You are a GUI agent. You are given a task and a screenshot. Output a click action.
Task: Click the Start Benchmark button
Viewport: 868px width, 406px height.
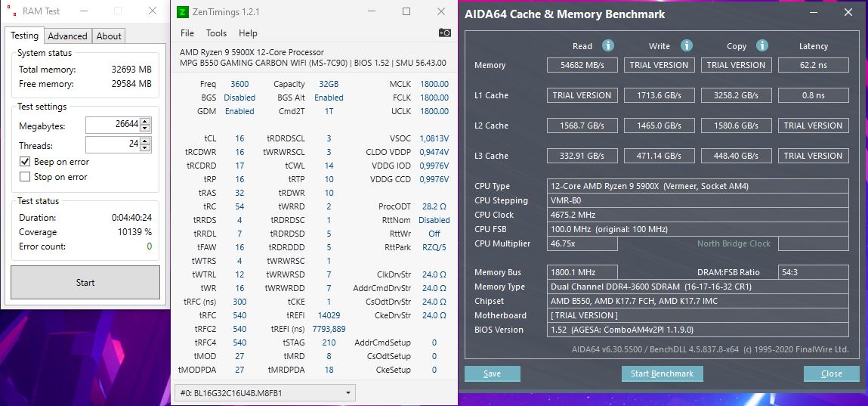pyautogui.click(x=662, y=374)
